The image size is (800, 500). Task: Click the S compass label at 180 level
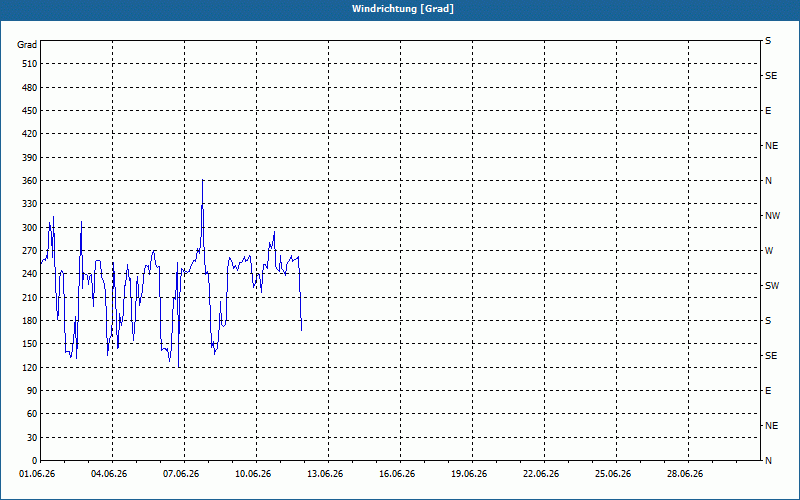click(x=768, y=321)
